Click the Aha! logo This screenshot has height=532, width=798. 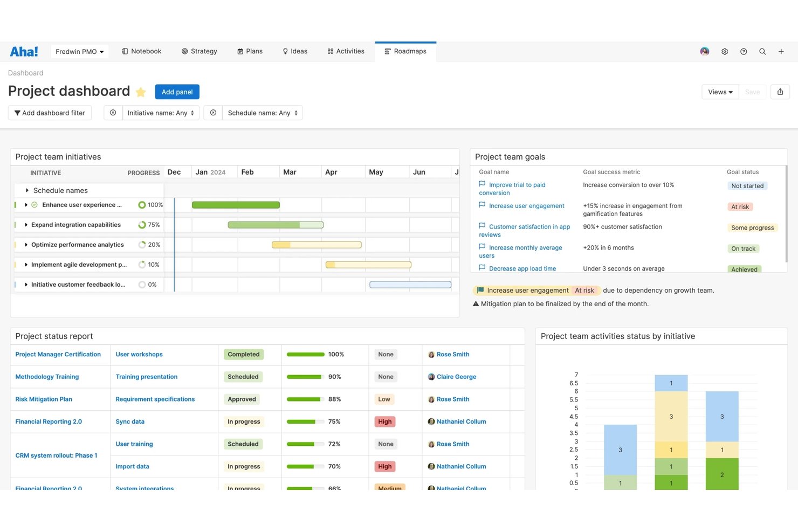click(24, 52)
